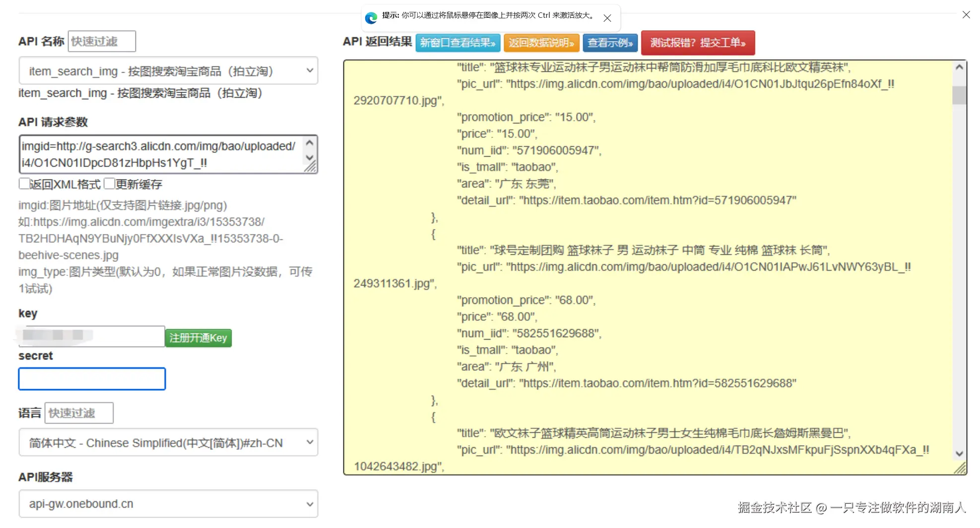Click the key input field
980x528 pixels.
click(x=92, y=336)
